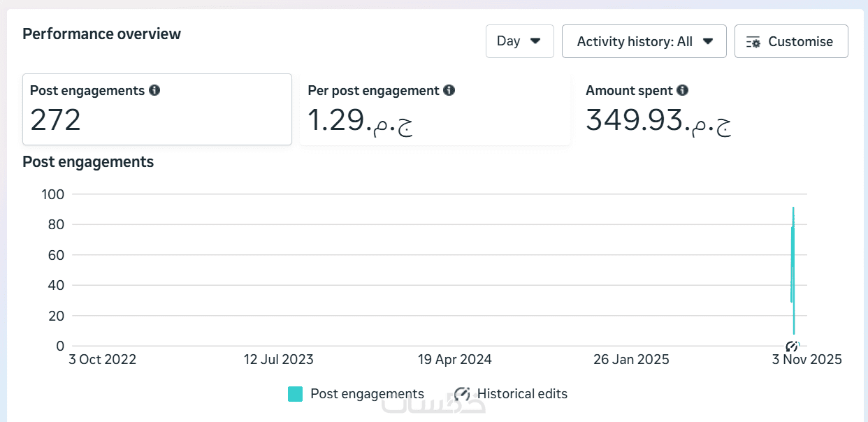The width and height of the screenshot is (868, 422).
Task: Click the info icon beside Amount spent
Action: tap(683, 90)
